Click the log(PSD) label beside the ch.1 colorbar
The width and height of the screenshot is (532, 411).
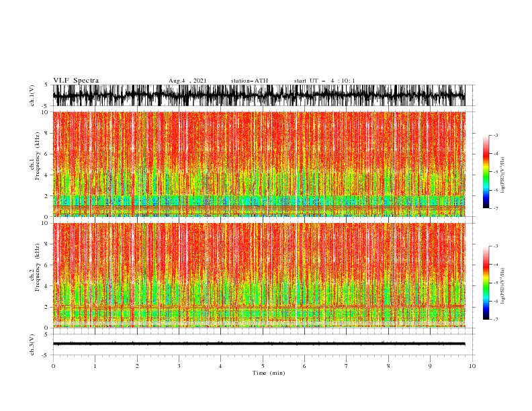[503, 175]
